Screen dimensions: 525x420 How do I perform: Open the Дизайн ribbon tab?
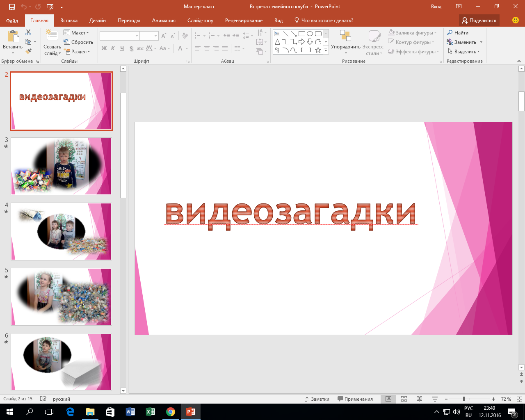pos(98,21)
